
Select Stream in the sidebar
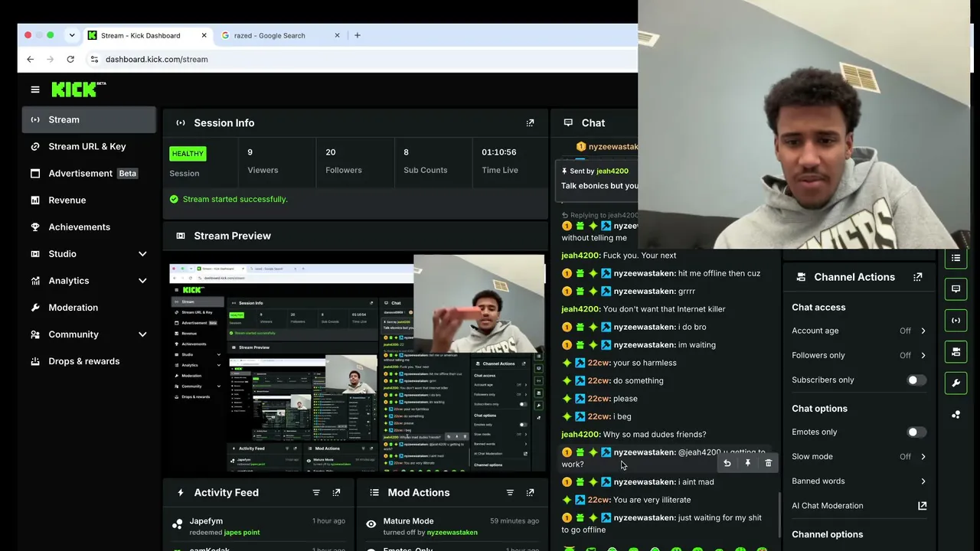pos(90,119)
